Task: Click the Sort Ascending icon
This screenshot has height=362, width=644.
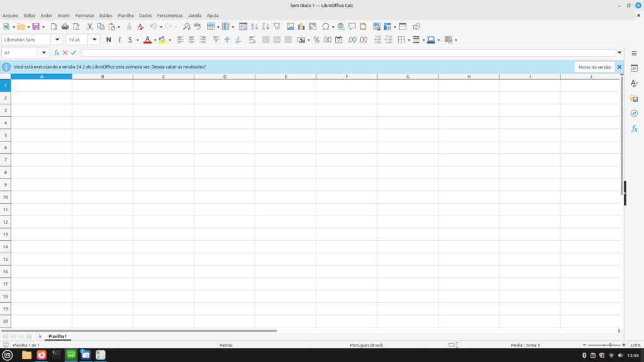Action: pyautogui.click(x=254, y=26)
